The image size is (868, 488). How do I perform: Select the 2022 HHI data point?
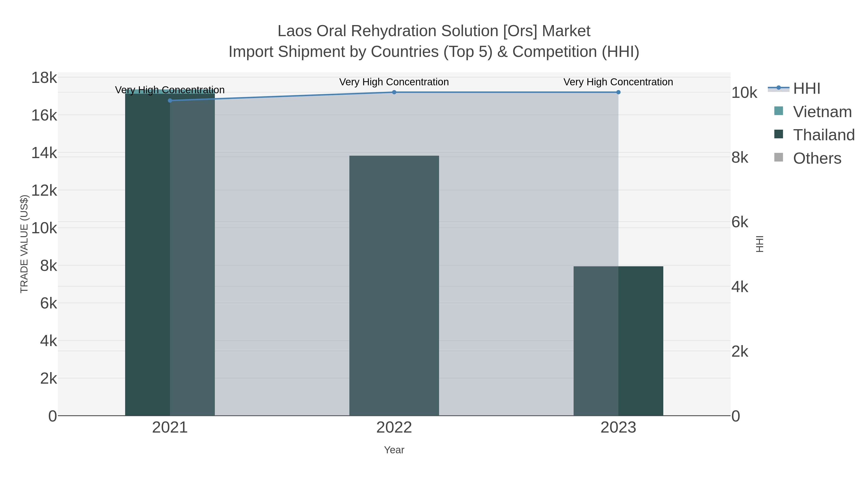(x=394, y=92)
